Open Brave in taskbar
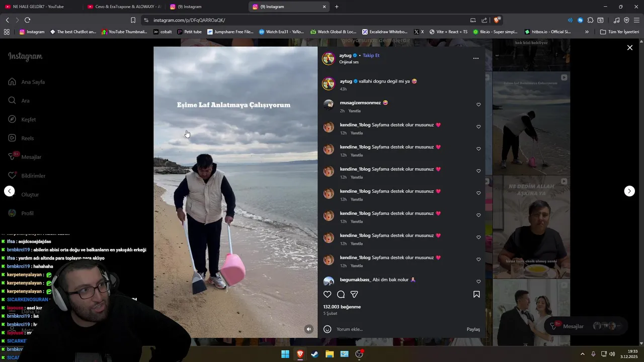This screenshot has width=644, height=362. pyautogui.click(x=300, y=354)
